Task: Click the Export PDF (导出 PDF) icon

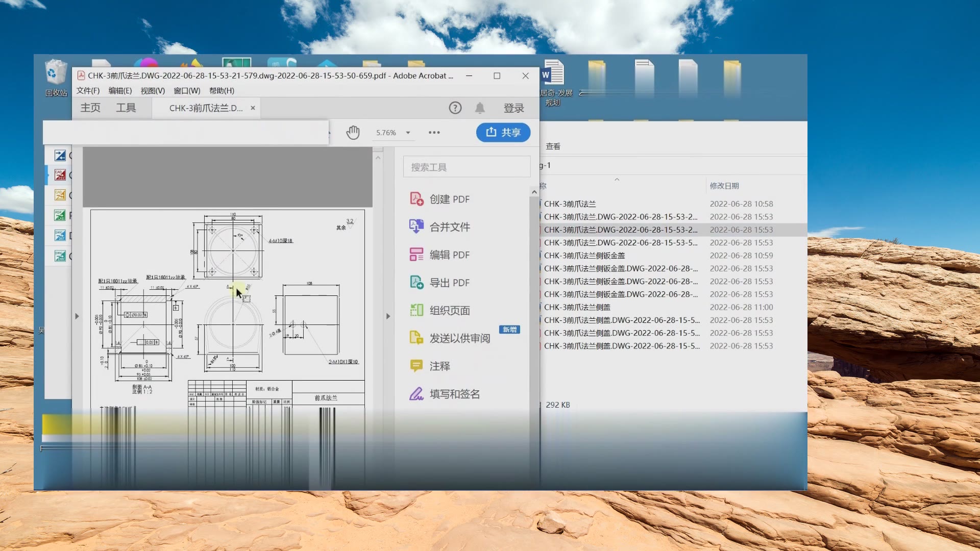Action: pos(416,282)
